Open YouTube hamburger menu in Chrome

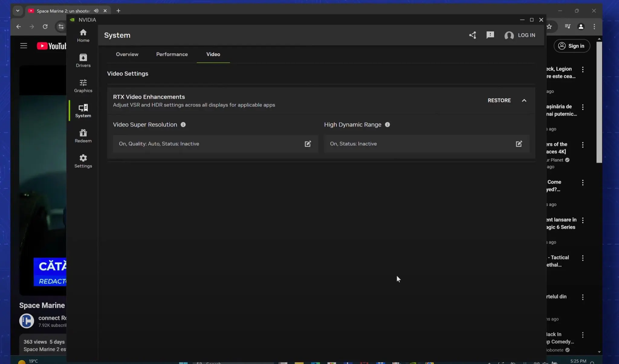(24, 46)
